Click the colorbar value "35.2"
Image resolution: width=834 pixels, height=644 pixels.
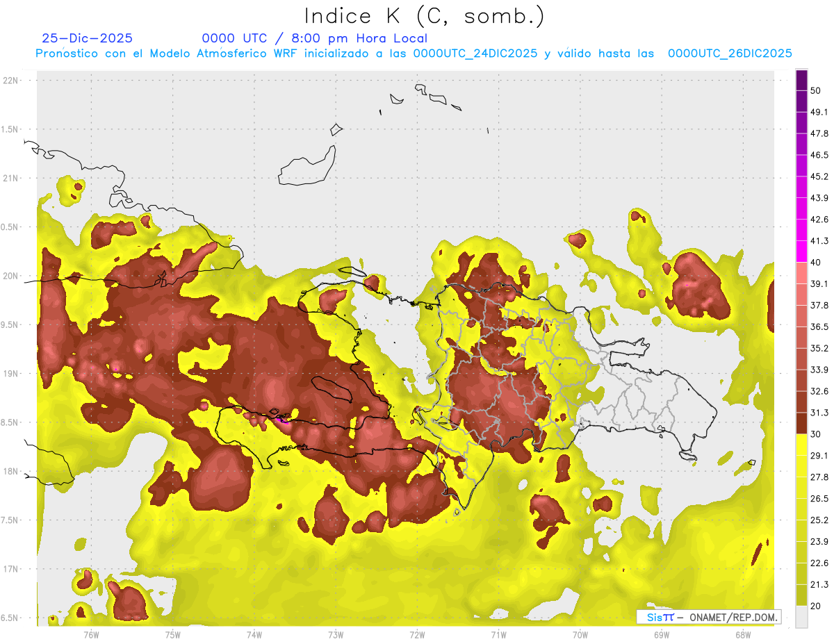click(x=819, y=348)
